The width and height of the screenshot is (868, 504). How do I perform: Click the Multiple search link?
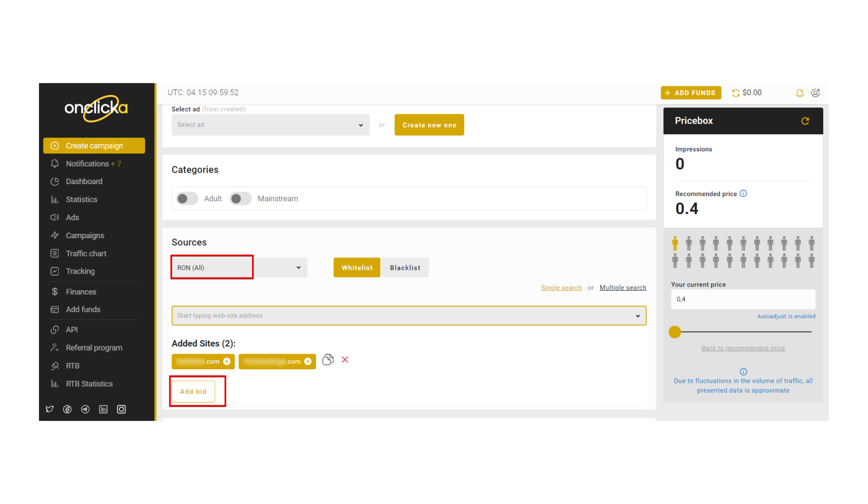[623, 288]
